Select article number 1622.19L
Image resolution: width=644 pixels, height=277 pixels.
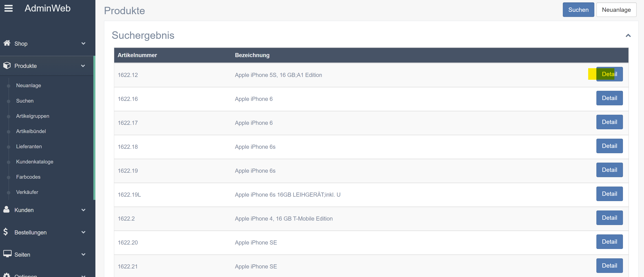129,195
